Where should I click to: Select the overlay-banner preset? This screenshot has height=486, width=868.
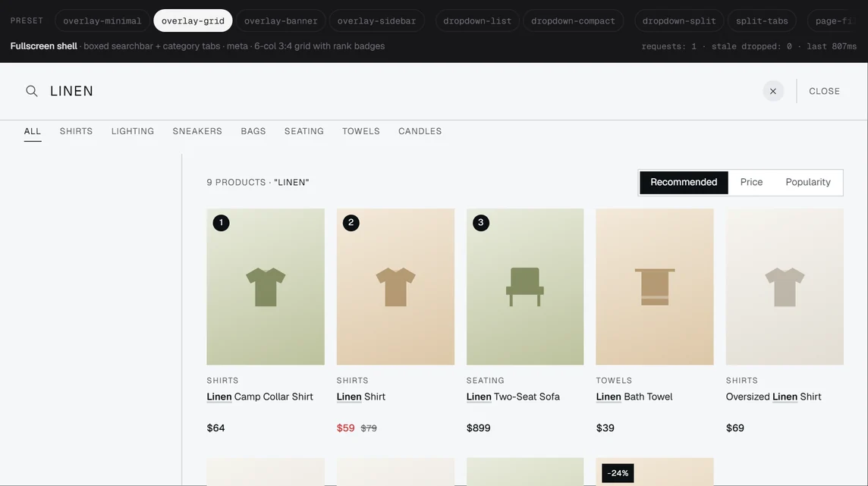coord(281,20)
